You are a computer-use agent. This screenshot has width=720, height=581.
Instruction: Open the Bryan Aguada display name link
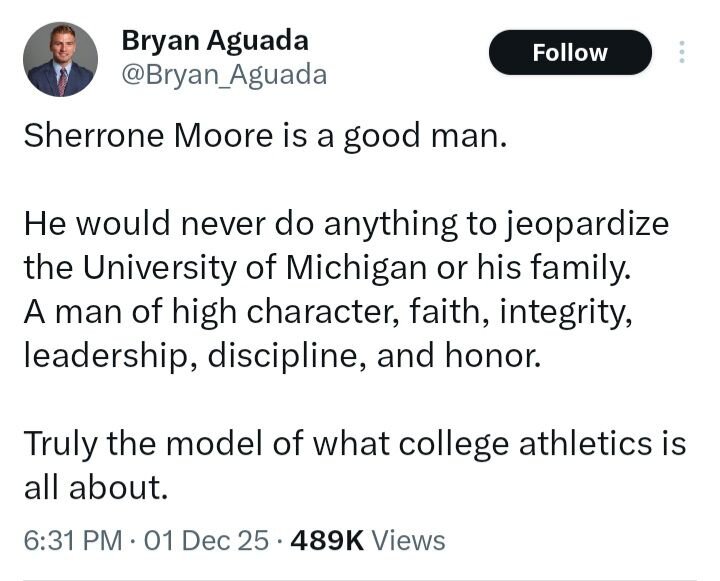214,40
